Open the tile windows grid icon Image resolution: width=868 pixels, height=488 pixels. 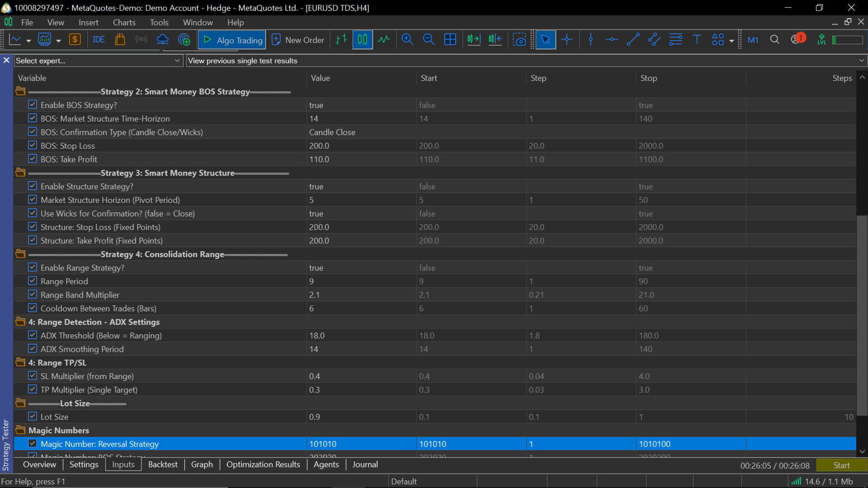[x=450, y=40]
